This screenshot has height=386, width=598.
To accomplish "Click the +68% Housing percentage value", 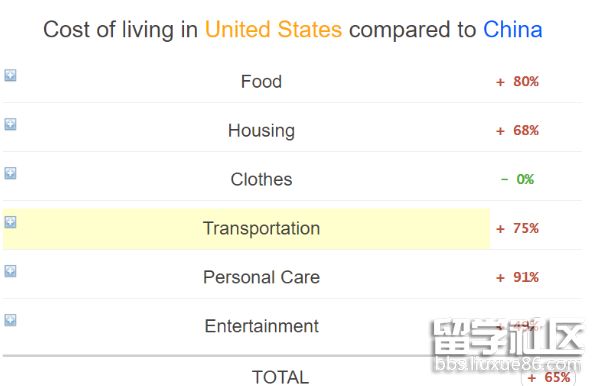I will coord(517,130).
